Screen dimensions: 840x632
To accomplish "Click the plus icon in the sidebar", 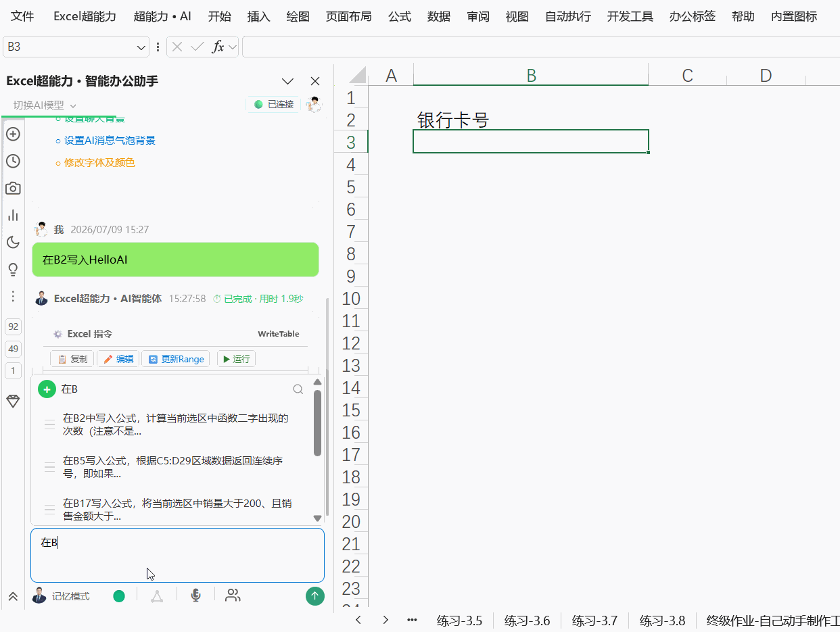I will click(13, 134).
